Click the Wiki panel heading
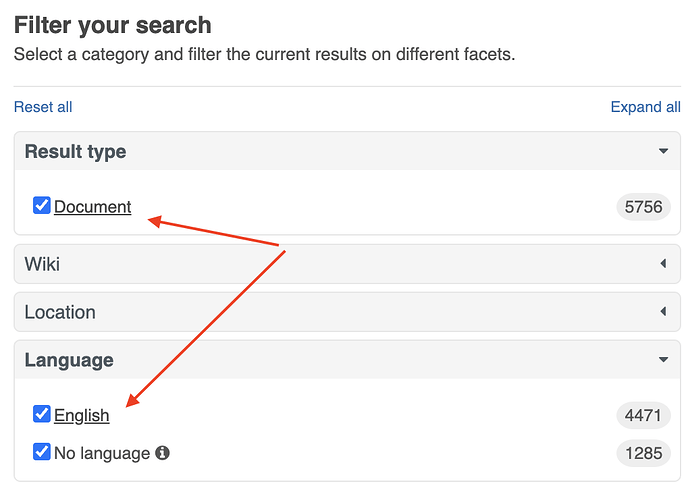This screenshot has width=690, height=490. [x=43, y=264]
